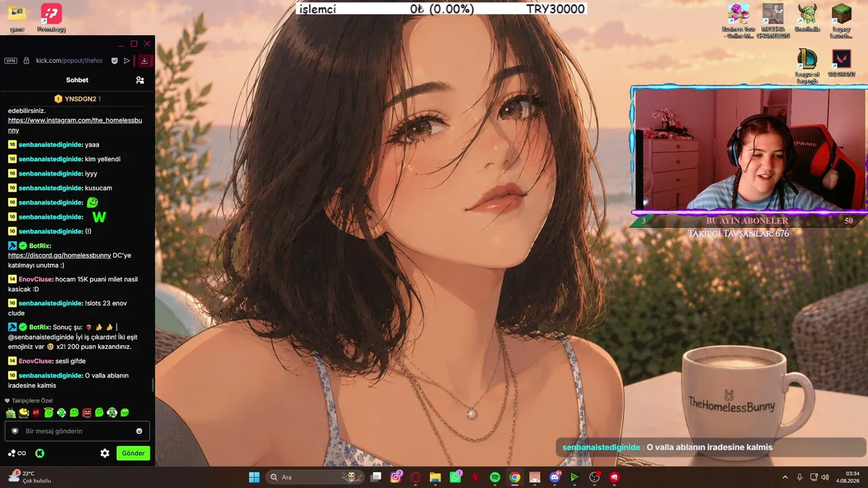The image size is (868, 488).
Task: Open Business Tour desktop shortcut
Action: [738, 21]
